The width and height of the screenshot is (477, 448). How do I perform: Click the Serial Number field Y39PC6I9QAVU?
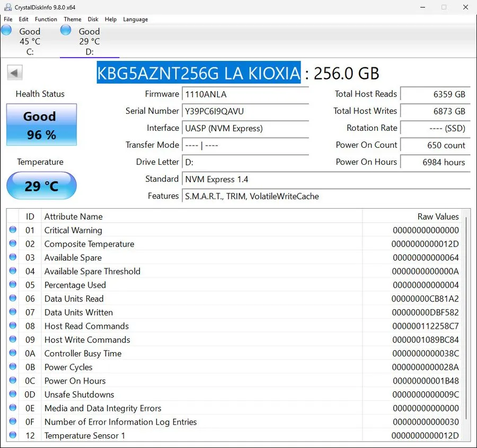(x=245, y=111)
